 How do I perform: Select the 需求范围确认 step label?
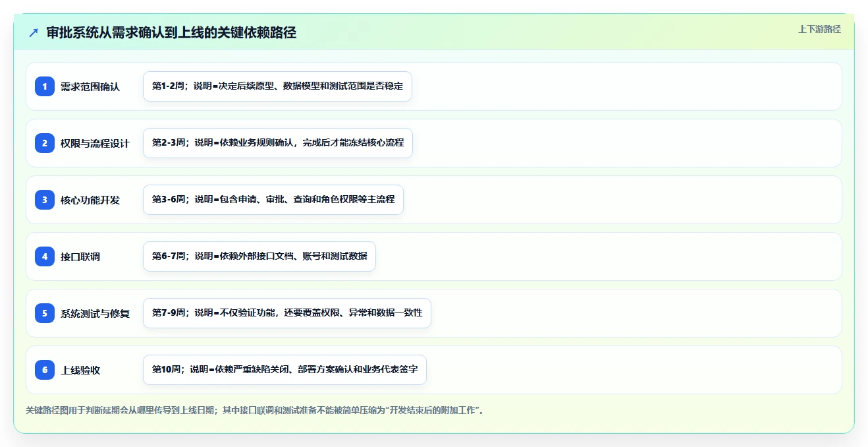[x=90, y=86]
